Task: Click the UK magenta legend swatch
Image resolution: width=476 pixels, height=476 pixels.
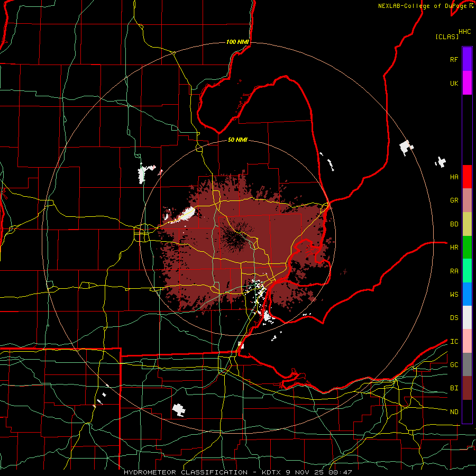Action: (x=467, y=83)
